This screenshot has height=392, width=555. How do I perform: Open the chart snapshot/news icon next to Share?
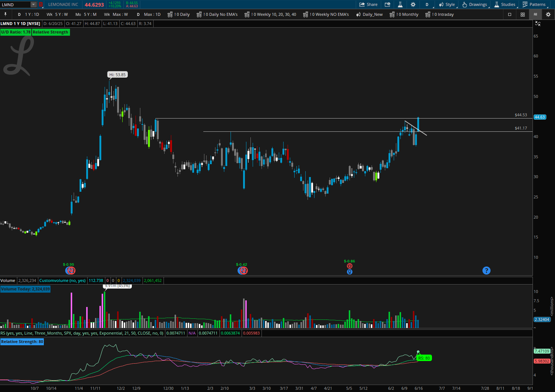pyautogui.click(x=388, y=4)
